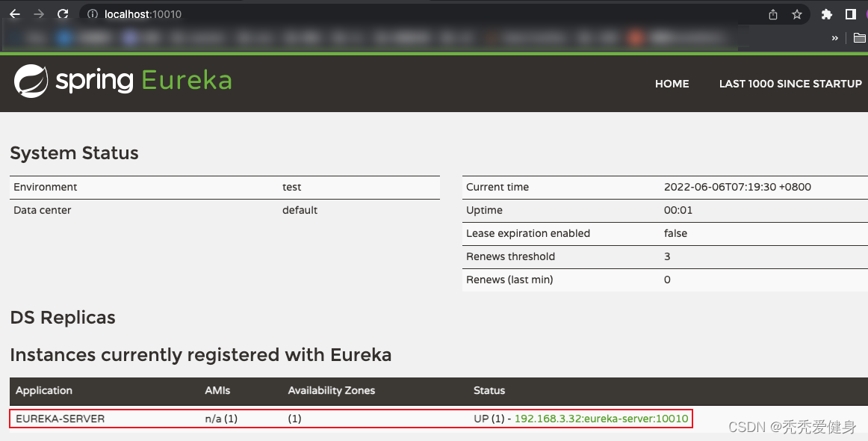
Task: Select the EUREKA-SERVER application cell
Action: [x=61, y=419]
